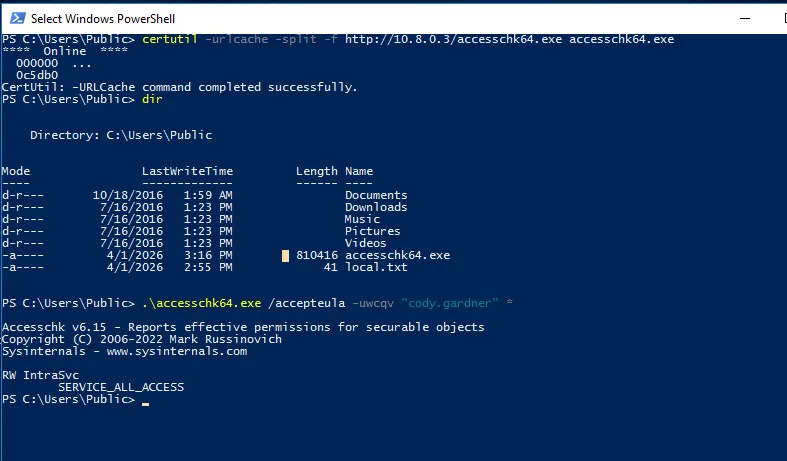Image resolution: width=787 pixels, height=461 pixels.
Task: Click accesschk64.exe in the directory listing
Action: (x=398, y=255)
